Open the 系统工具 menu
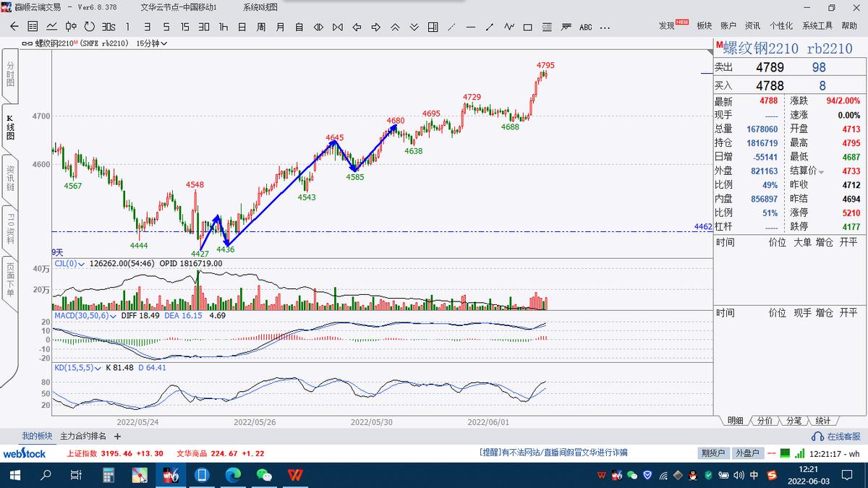 817,26
